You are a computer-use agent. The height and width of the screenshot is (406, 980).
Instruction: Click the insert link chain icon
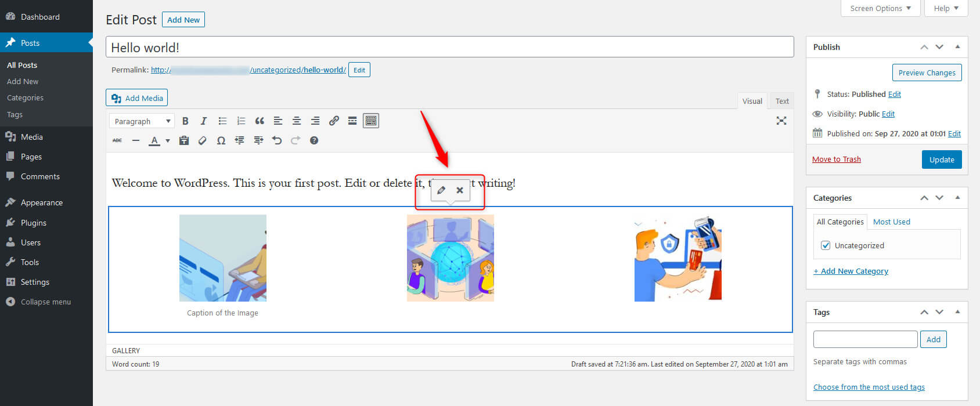[334, 121]
